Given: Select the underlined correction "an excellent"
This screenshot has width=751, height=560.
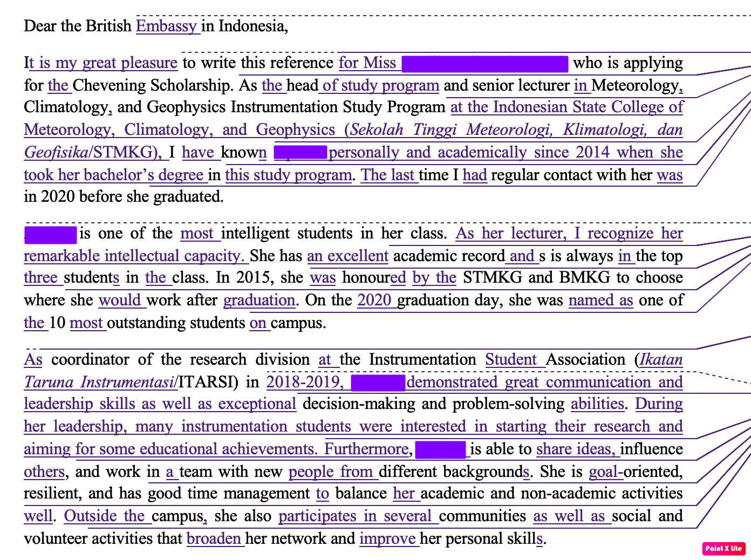Looking at the screenshot, I should 348,256.
